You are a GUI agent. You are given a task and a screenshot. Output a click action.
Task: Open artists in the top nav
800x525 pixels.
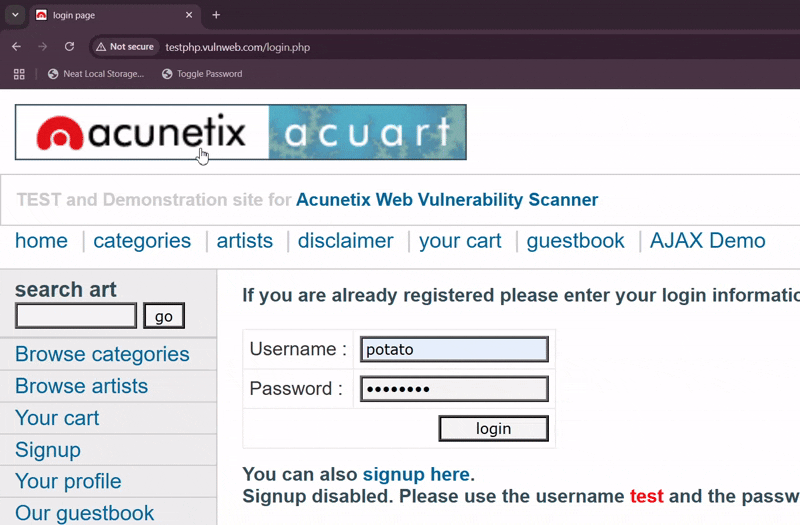[x=245, y=240]
